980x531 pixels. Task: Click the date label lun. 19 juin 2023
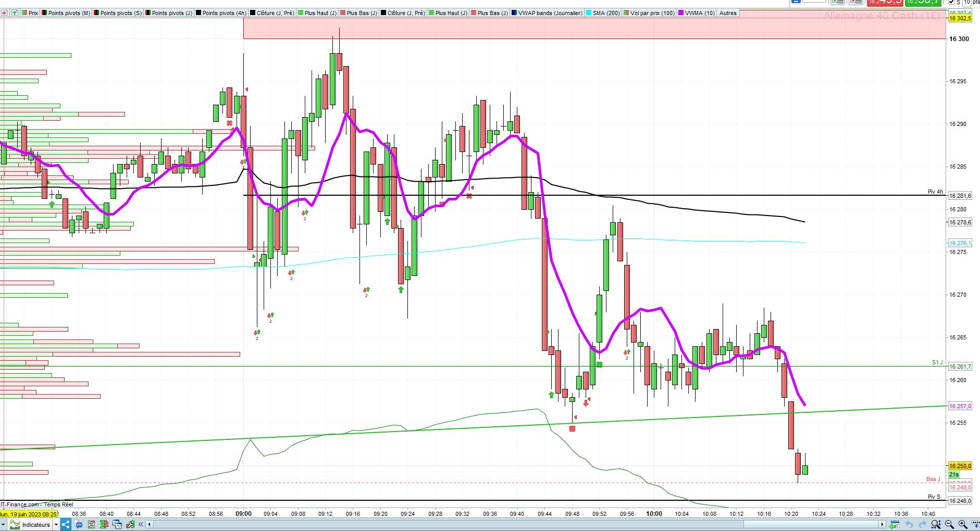[x=29, y=514]
